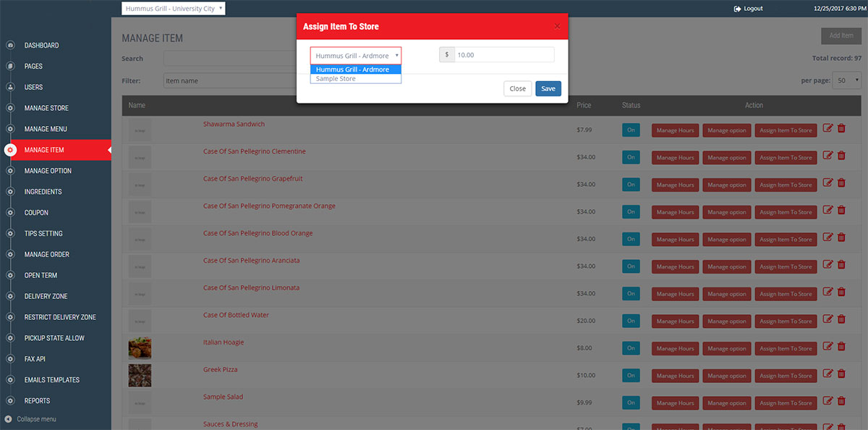Image resolution: width=868 pixels, height=430 pixels.
Task: Click the Users sidebar icon
Action: pos(10,88)
